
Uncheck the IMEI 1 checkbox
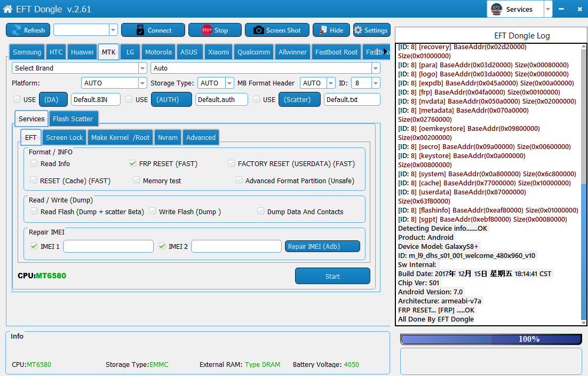click(x=34, y=246)
